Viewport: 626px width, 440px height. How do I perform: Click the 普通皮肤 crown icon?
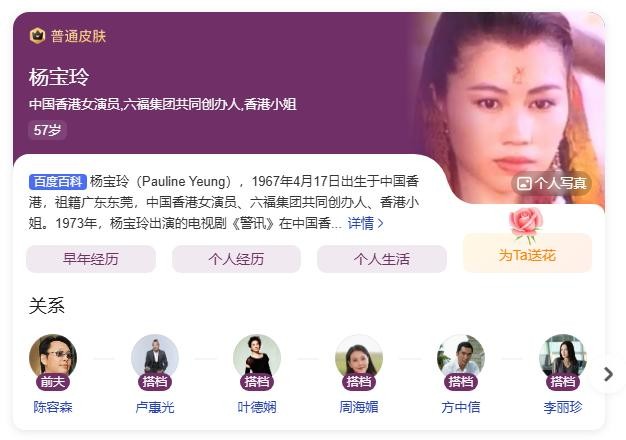click(37, 36)
